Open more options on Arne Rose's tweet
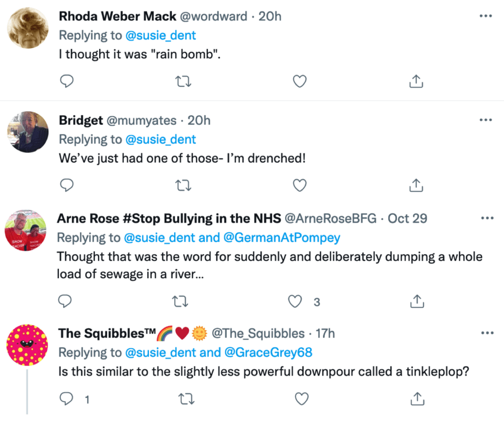 click(486, 218)
